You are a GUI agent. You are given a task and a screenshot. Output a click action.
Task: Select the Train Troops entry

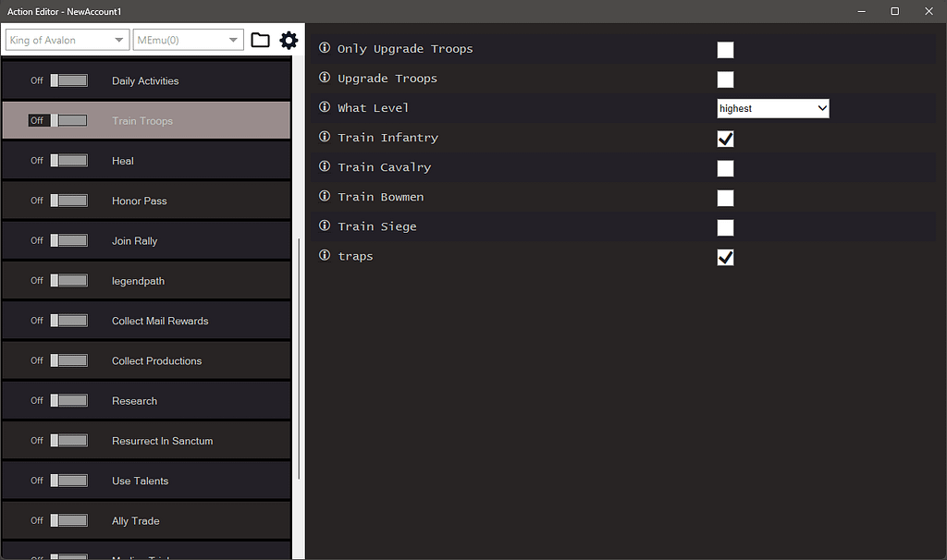[x=146, y=120]
